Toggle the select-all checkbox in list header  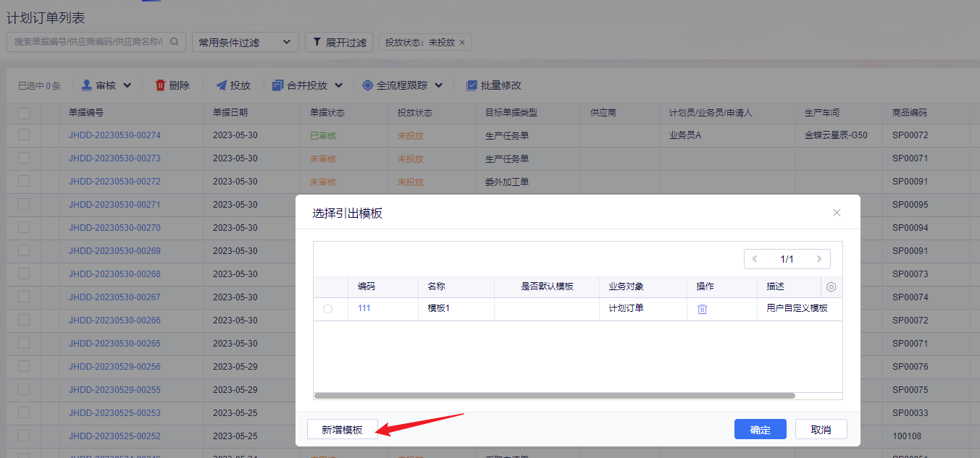coord(24,113)
